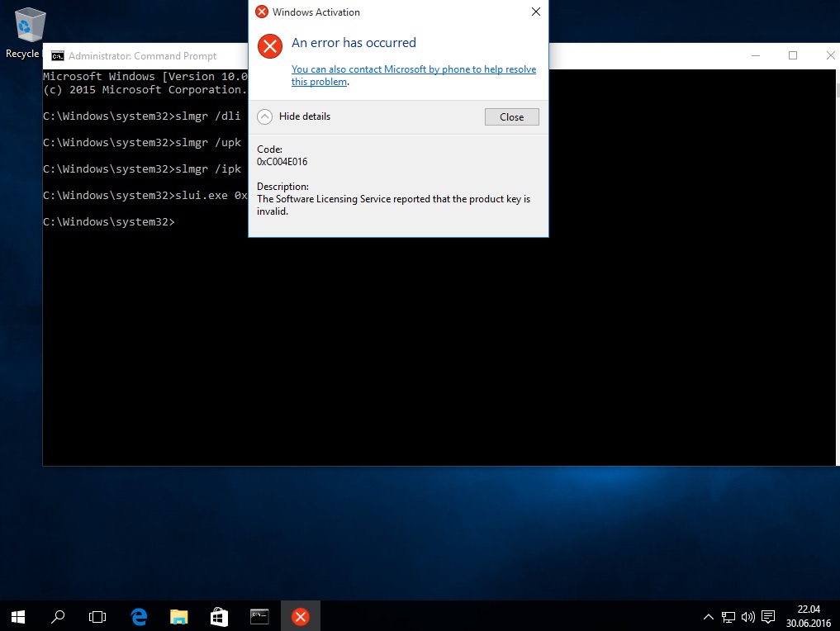Click the 'Description:' label in dialog details
The image size is (840, 631).
click(x=282, y=187)
